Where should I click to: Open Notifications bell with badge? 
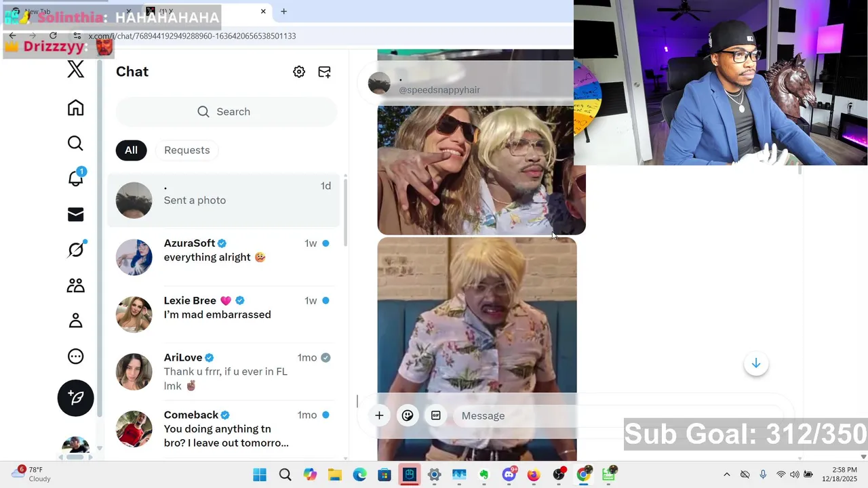76,178
